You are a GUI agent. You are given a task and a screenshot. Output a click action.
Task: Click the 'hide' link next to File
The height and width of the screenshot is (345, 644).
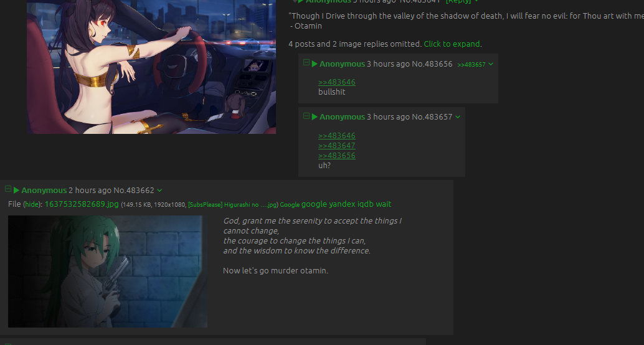coord(31,204)
